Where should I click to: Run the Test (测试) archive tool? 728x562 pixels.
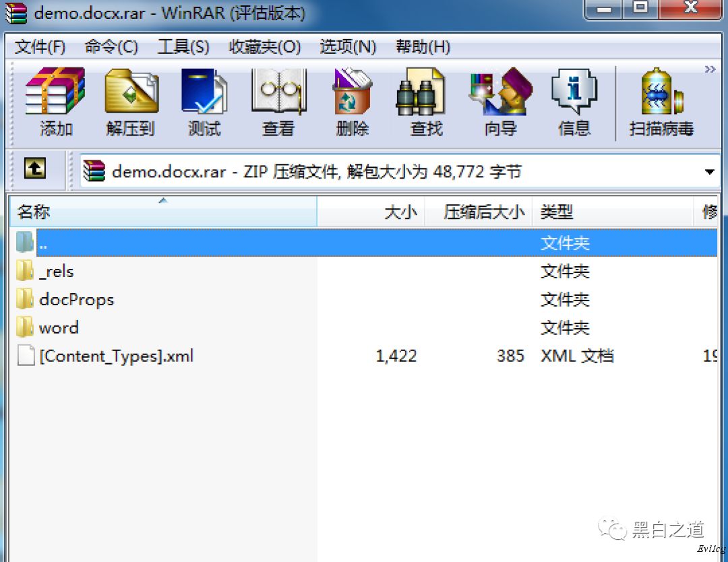pyautogui.click(x=204, y=92)
